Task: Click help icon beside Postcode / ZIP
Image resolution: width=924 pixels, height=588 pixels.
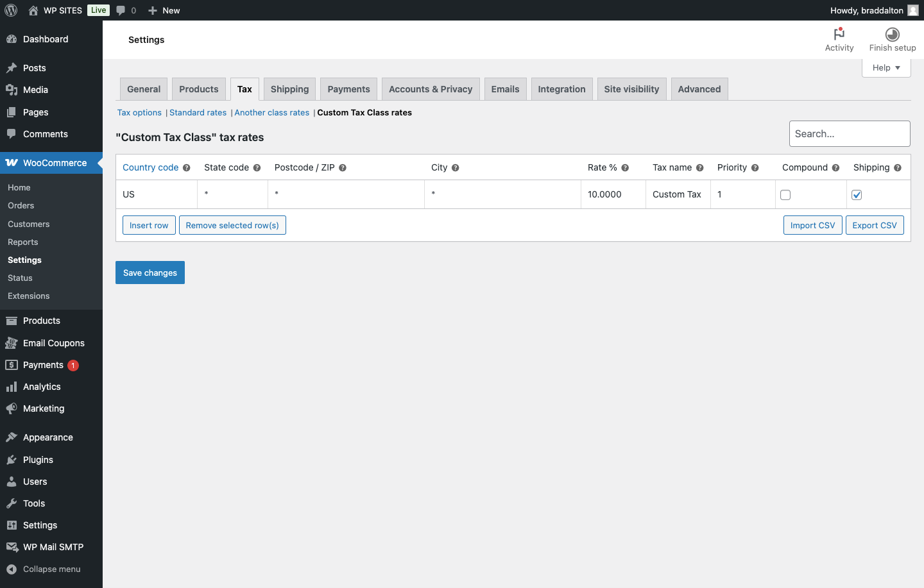Action: (x=343, y=168)
